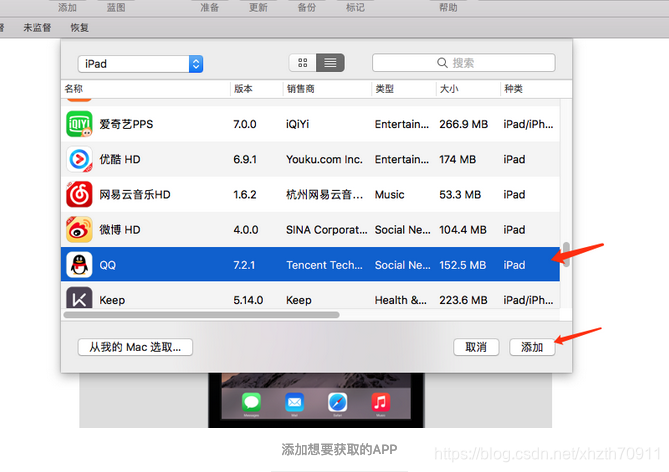Click 更新 in the top toolbar
669x472 pixels.
click(x=258, y=7)
